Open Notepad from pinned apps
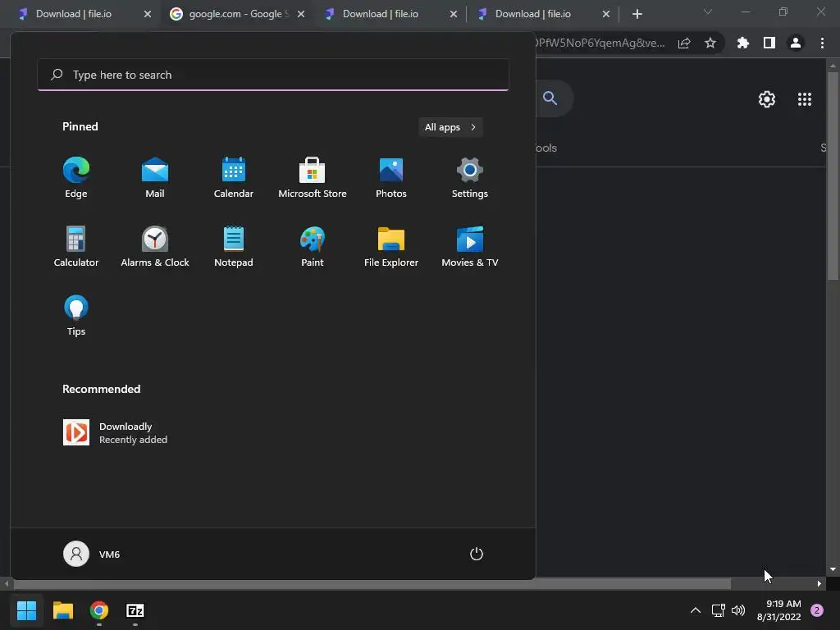 [x=234, y=246]
